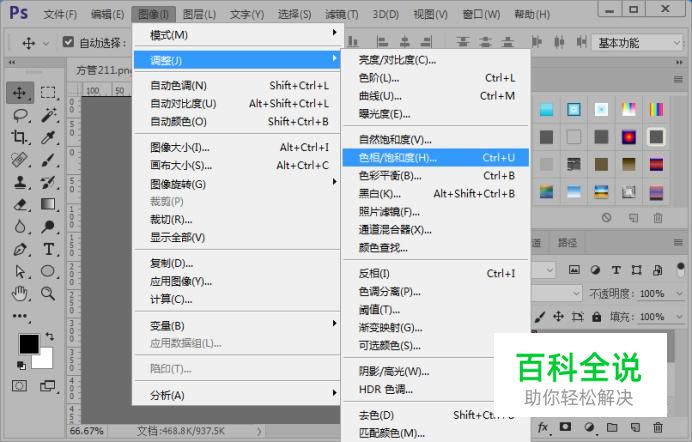Swap foreground and background colors
The image size is (692, 442).
pyautogui.click(x=49, y=336)
